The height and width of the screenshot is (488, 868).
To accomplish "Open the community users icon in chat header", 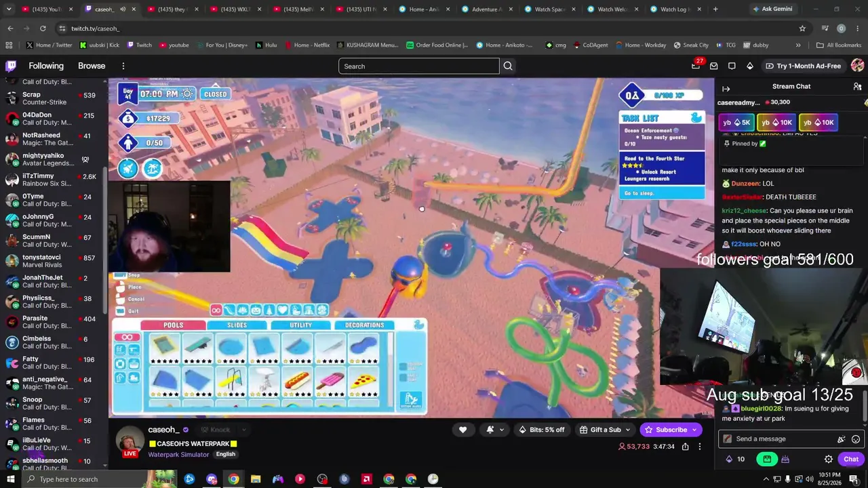I will coord(857,87).
